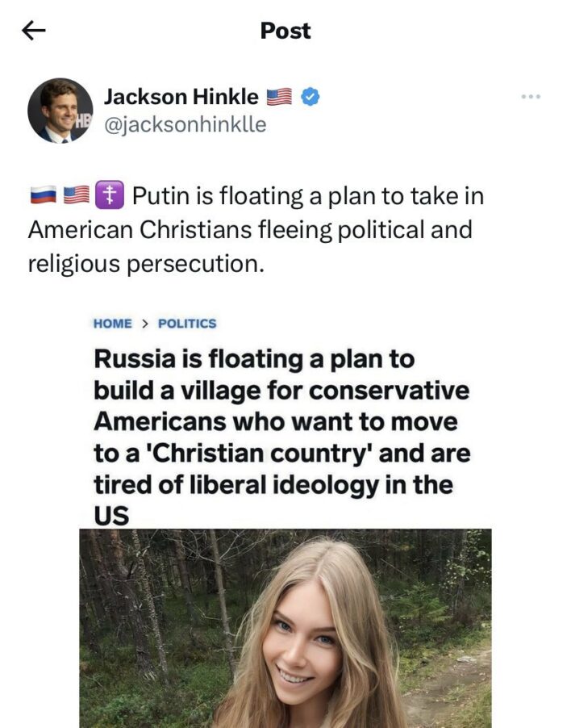Open the three-dot more options menu

531,97
